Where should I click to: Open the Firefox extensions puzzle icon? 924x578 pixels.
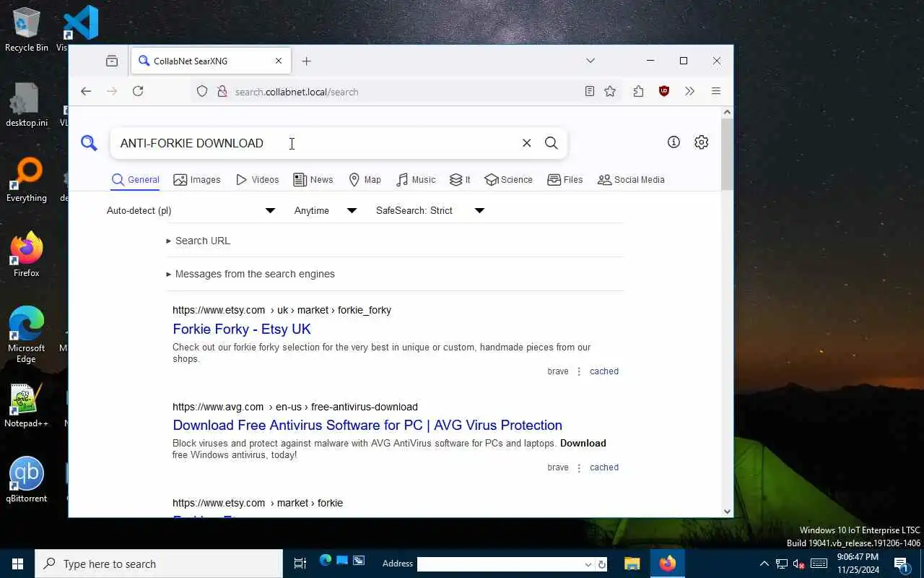click(x=638, y=91)
